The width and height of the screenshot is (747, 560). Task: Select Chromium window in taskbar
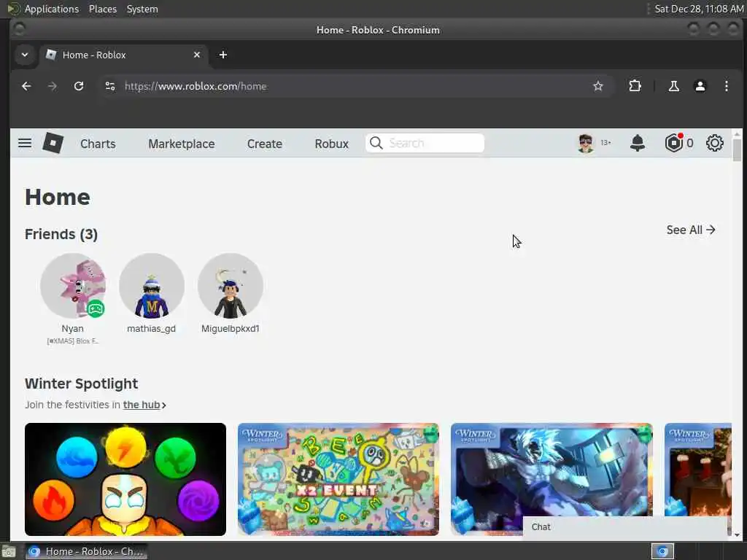tap(86, 551)
